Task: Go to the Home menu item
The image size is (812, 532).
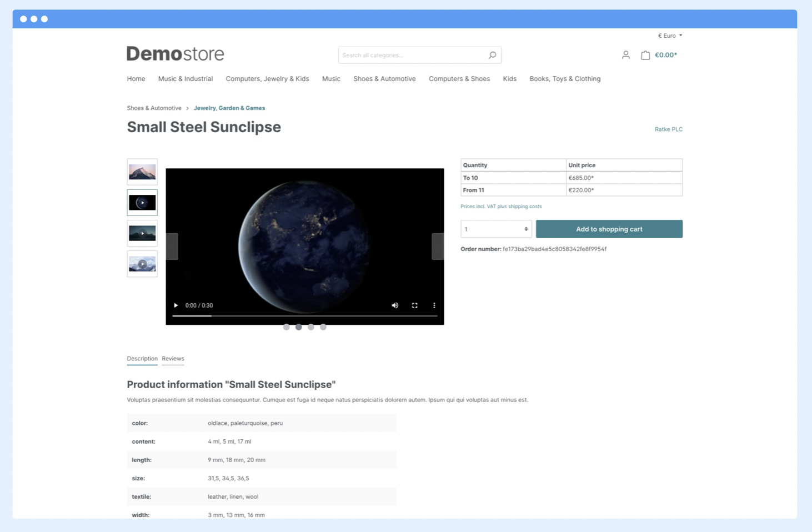Action: click(136, 79)
